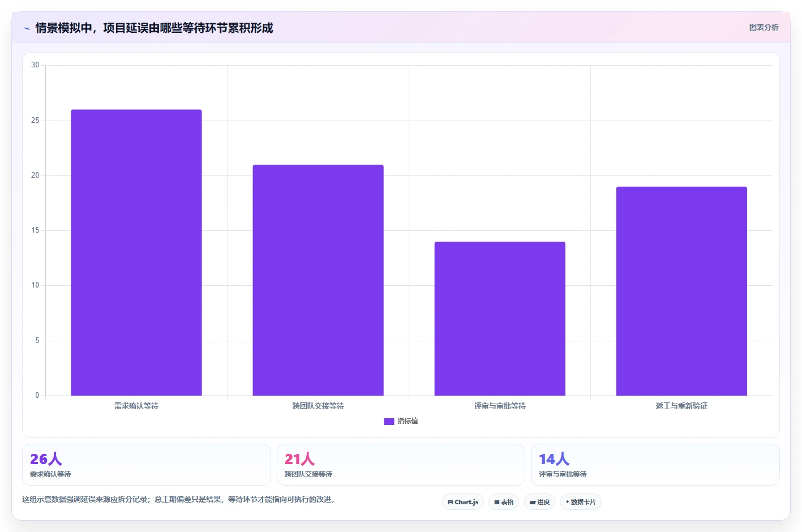Click the x-axis label 需求确认等待
The height and width of the screenshot is (532, 802).
[x=136, y=406]
